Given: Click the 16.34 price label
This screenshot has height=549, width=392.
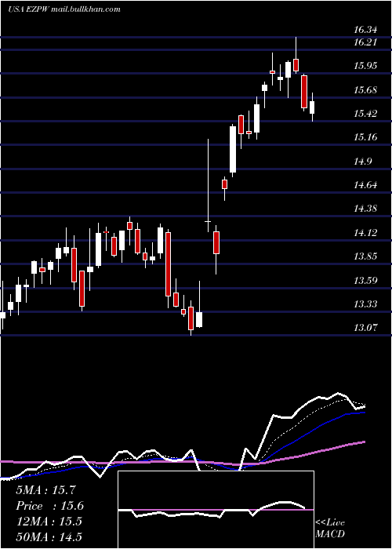Looking at the screenshot, I should 365,30.
